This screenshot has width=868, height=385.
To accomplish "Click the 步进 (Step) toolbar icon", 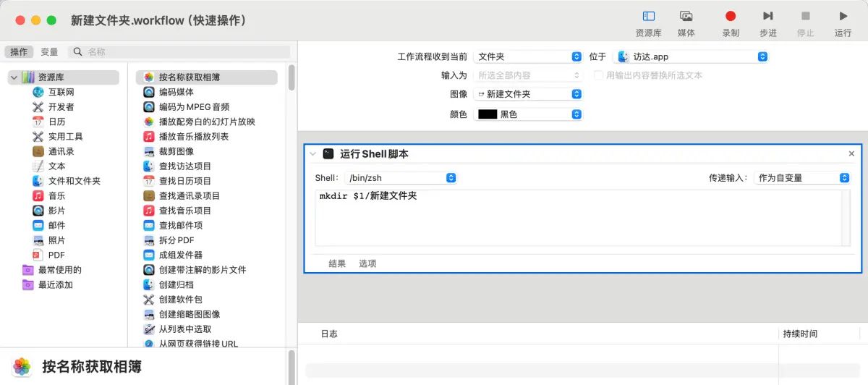I will pos(767,16).
